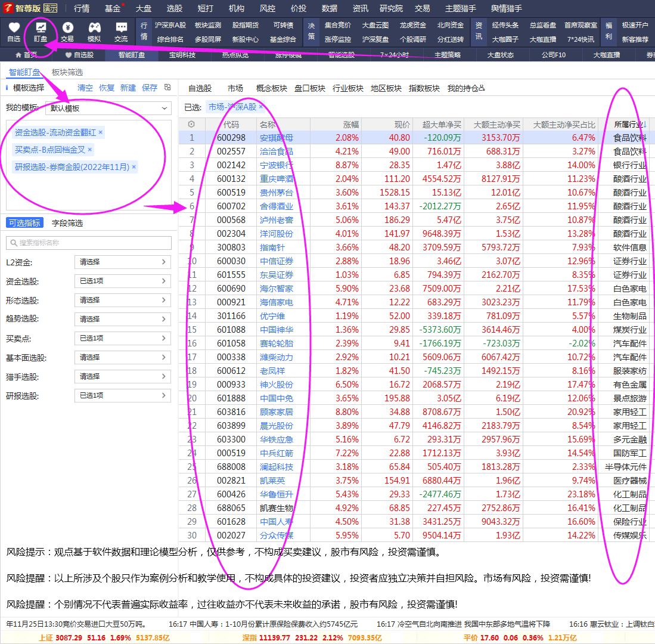Open 多股同屏 shortcut

pos(207,39)
